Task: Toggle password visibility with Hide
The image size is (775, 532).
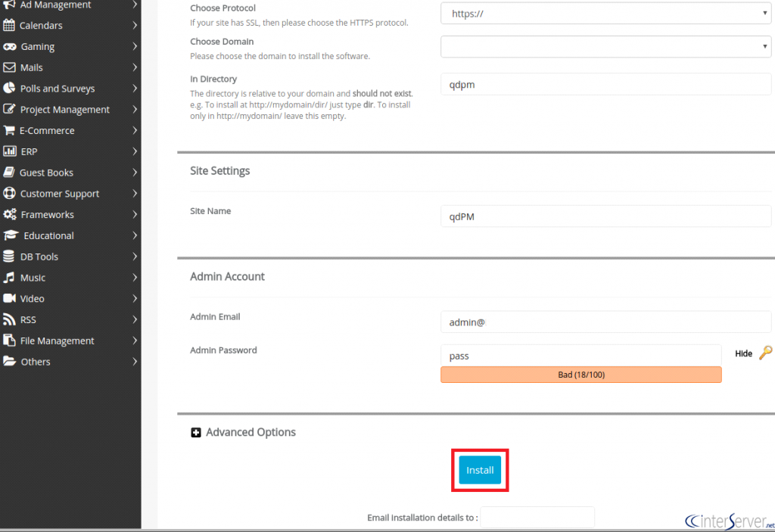Action: (743, 353)
